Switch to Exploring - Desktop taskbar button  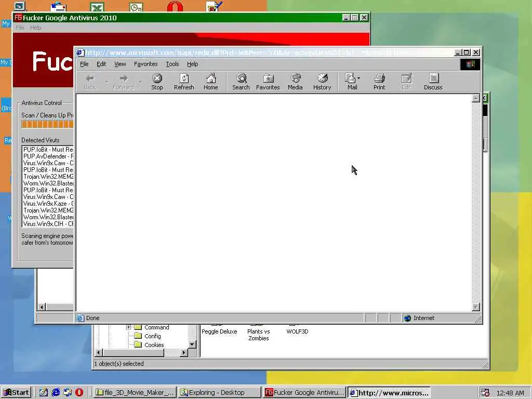(x=220, y=393)
